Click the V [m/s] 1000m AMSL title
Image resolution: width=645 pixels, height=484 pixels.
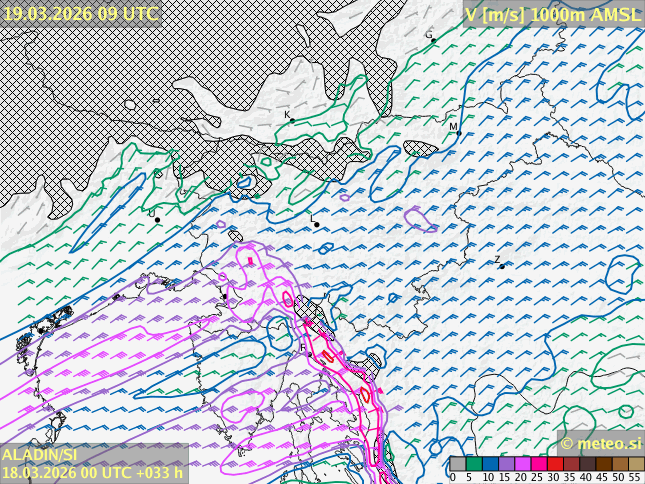click(x=552, y=14)
